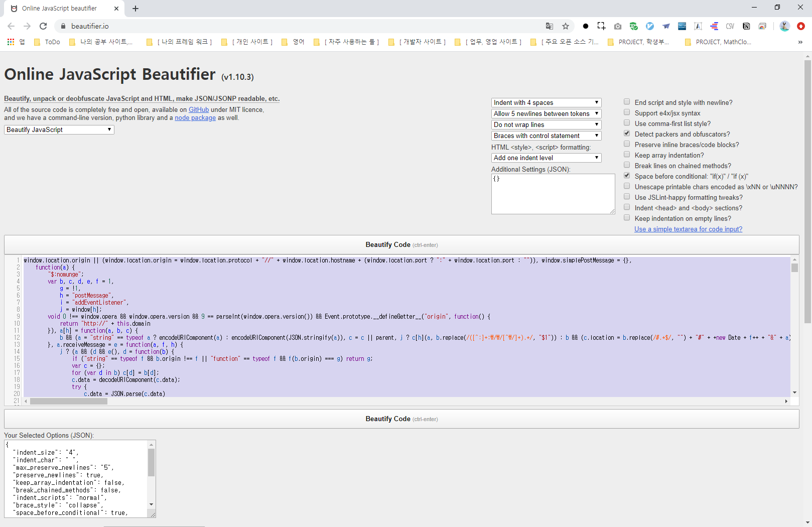Click the code editor horizontal scrollbar thumb

coord(69,401)
